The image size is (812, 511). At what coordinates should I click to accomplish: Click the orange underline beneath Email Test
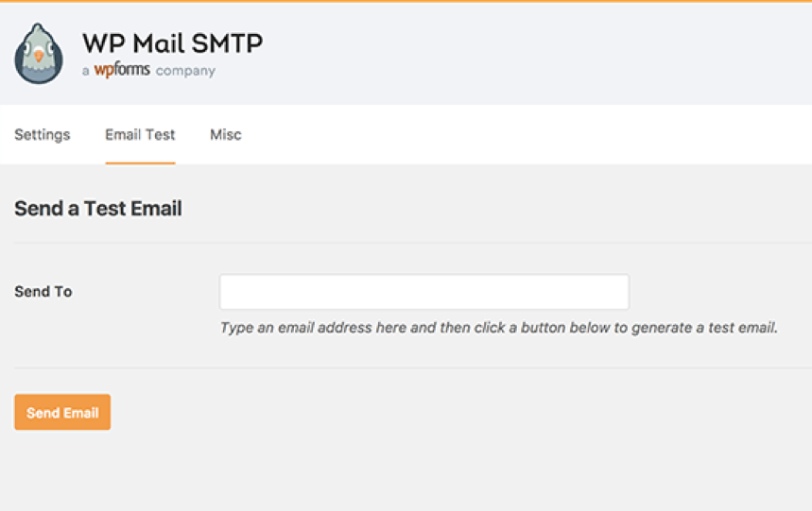point(140,162)
